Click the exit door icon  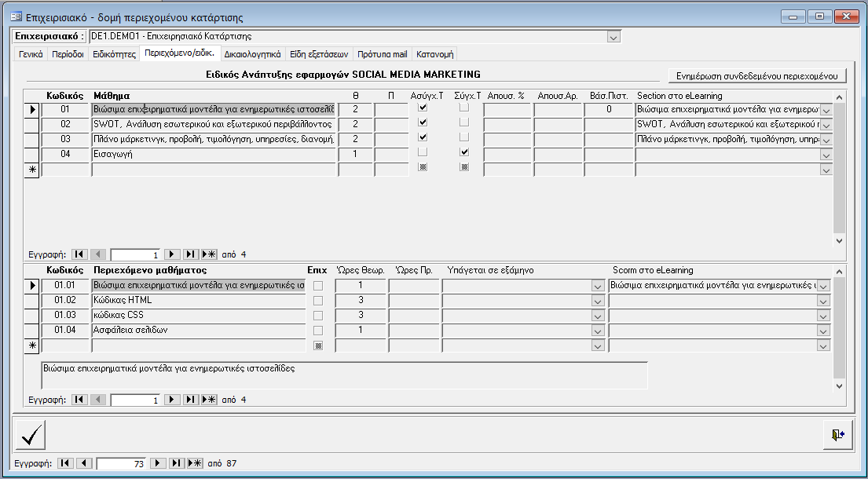pos(838,433)
